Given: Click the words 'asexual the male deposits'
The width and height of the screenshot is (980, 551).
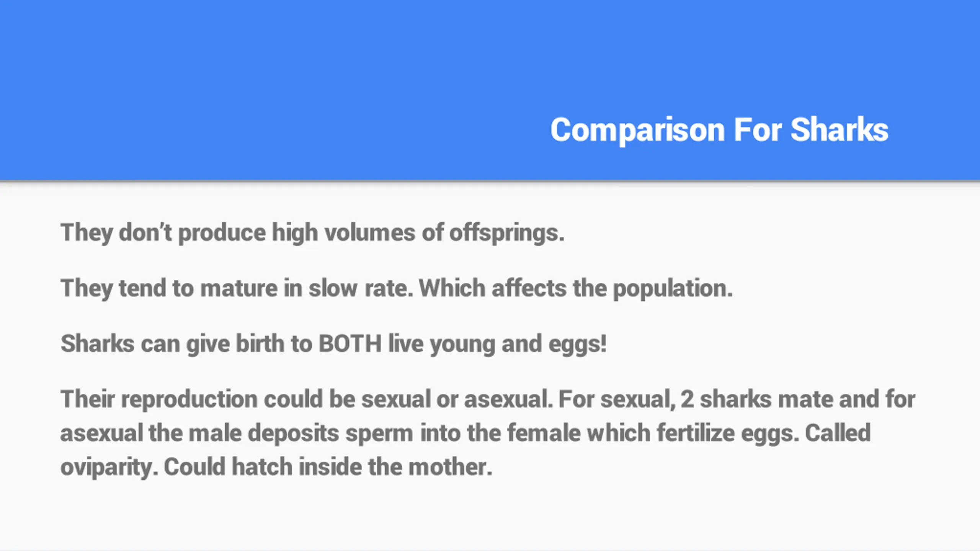Looking at the screenshot, I should tap(200, 433).
